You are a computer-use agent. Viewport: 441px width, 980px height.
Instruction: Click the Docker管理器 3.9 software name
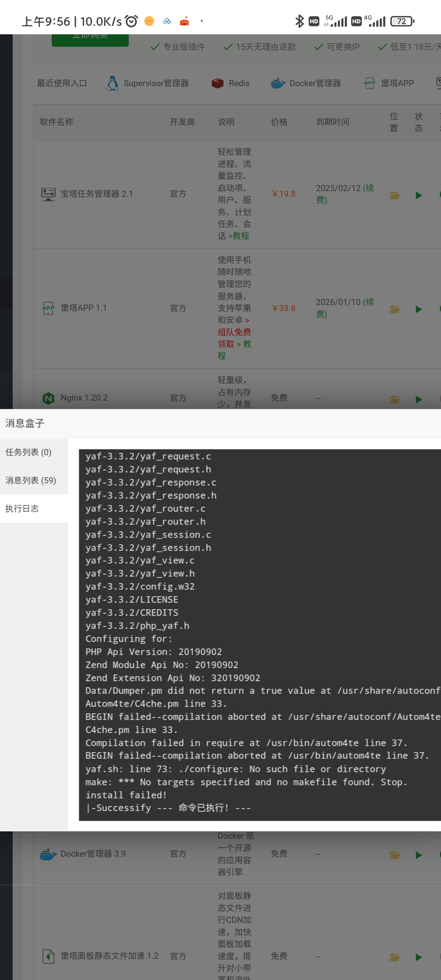pyautogui.click(x=93, y=854)
